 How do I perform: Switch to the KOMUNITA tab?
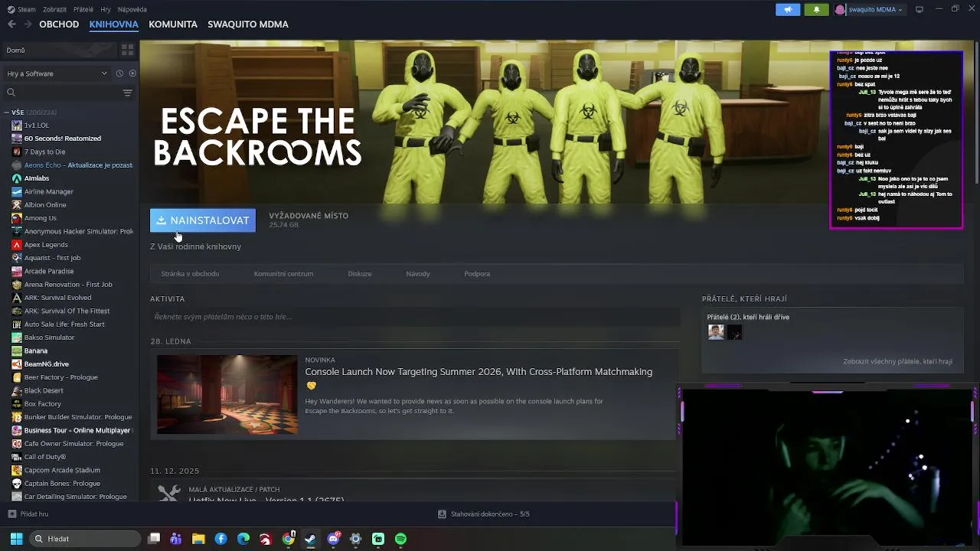tap(173, 24)
